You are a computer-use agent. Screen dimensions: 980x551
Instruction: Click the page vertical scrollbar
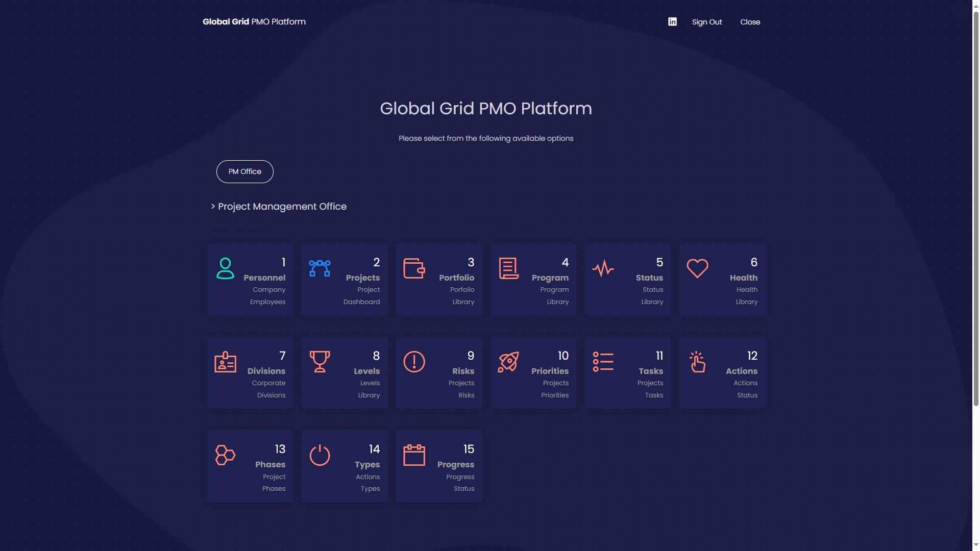976,204
